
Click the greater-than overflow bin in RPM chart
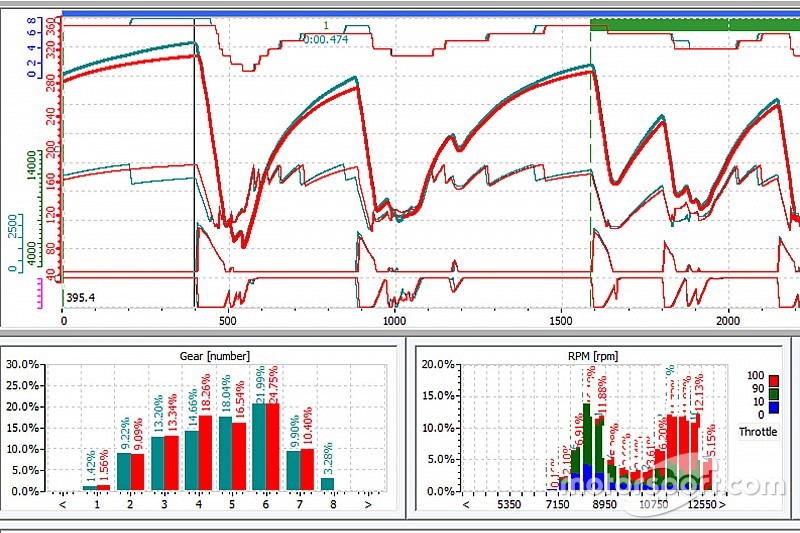pyautogui.click(x=722, y=504)
